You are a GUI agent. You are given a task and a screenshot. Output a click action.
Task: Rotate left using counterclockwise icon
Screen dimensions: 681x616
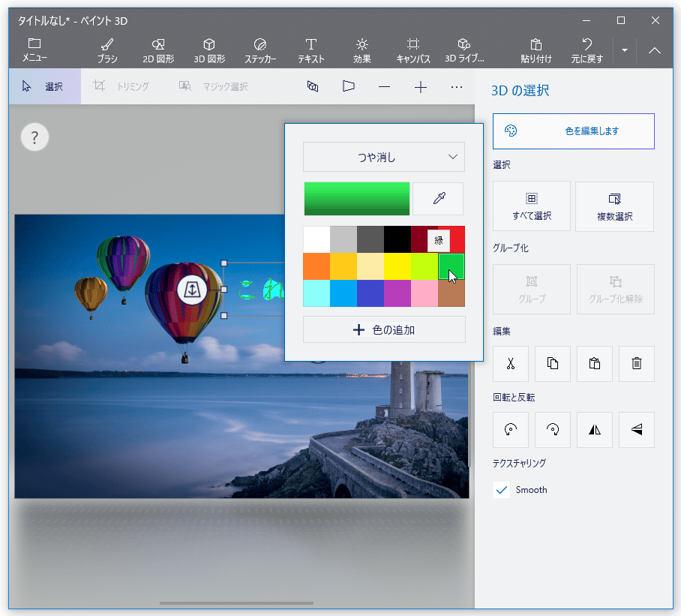point(511,430)
